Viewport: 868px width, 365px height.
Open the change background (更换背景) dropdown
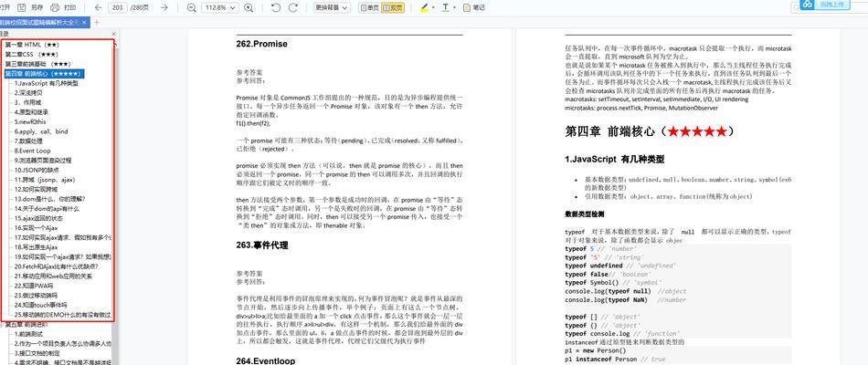333,7
